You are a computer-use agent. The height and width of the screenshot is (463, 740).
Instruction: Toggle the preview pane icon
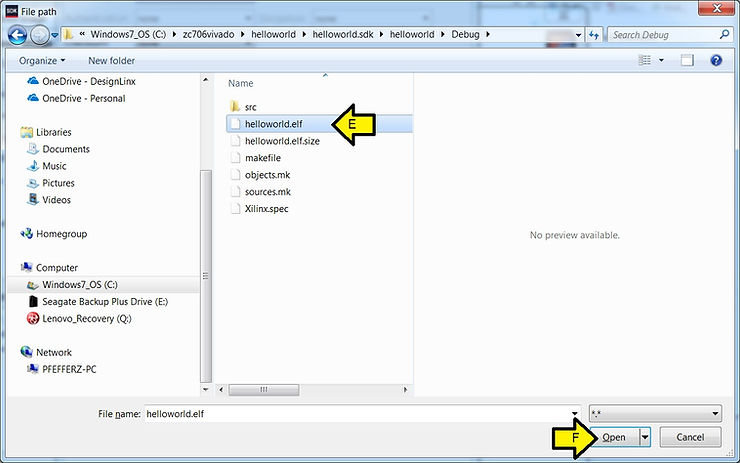point(687,60)
